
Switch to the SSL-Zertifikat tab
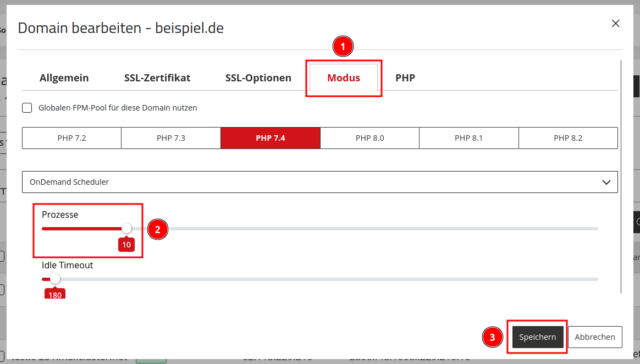157,78
